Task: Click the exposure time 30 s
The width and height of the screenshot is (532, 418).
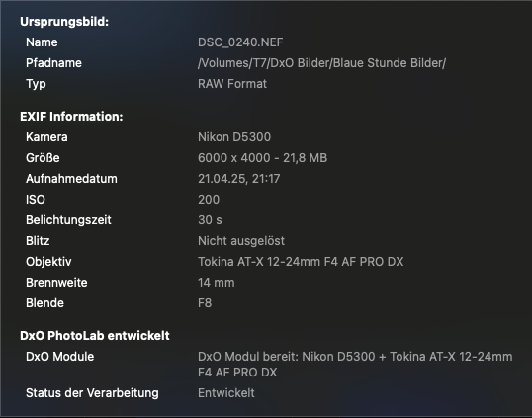Action: pos(210,220)
